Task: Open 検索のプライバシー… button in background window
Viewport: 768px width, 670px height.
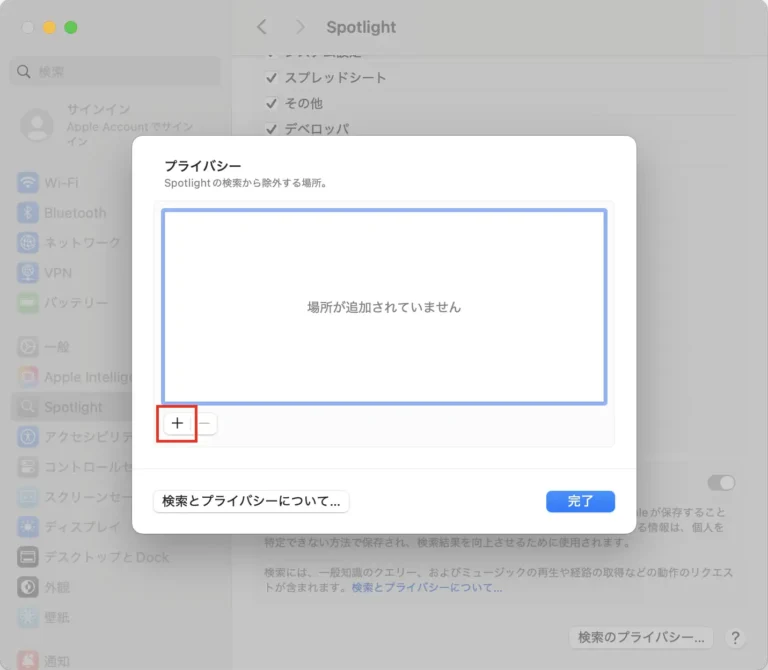Action: (x=641, y=637)
